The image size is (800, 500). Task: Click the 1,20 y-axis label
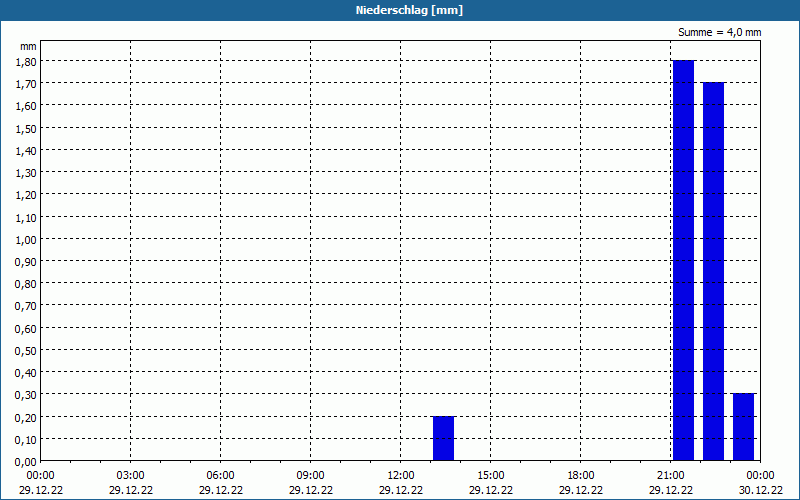coord(26,194)
